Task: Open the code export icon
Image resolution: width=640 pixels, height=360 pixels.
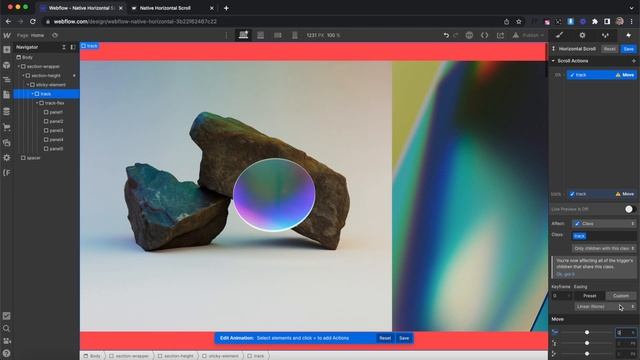Action: click(x=484, y=36)
